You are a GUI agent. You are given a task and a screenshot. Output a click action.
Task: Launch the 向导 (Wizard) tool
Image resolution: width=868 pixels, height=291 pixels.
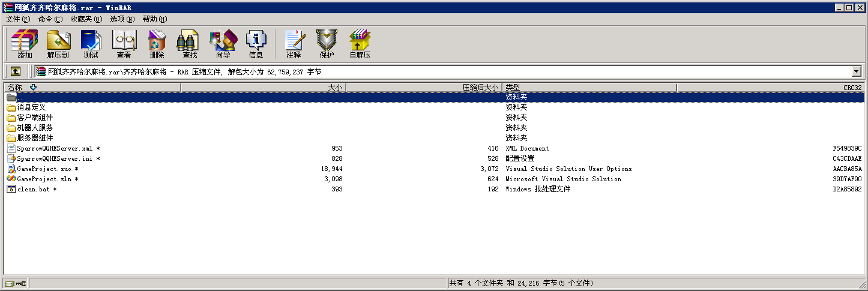tap(223, 44)
